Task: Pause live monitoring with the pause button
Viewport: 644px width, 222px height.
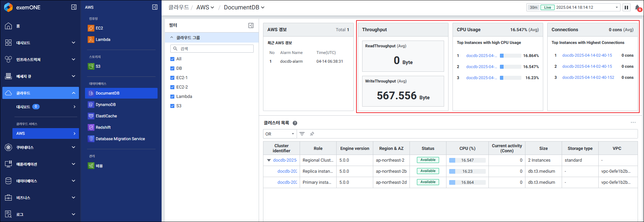Action: click(x=626, y=7)
